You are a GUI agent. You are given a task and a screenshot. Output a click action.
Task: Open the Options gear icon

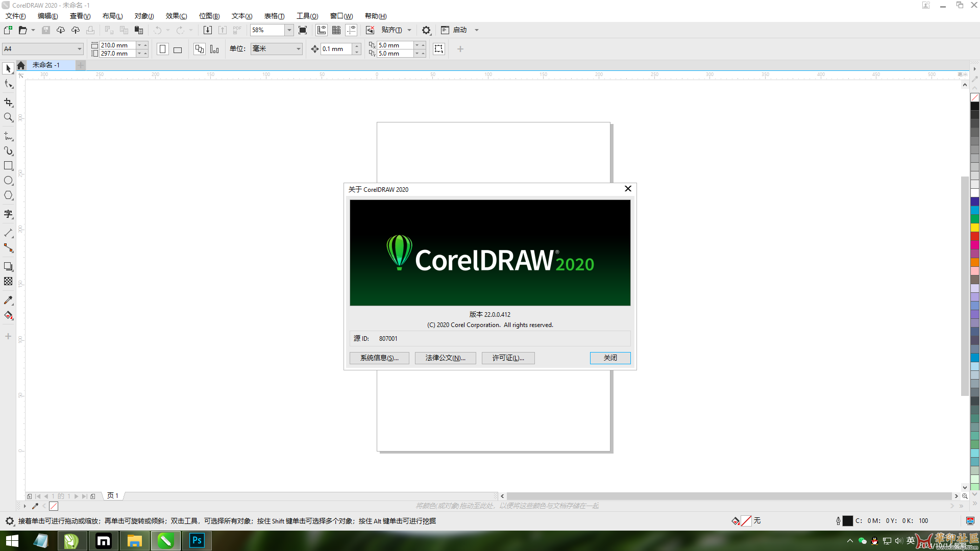pos(426,30)
